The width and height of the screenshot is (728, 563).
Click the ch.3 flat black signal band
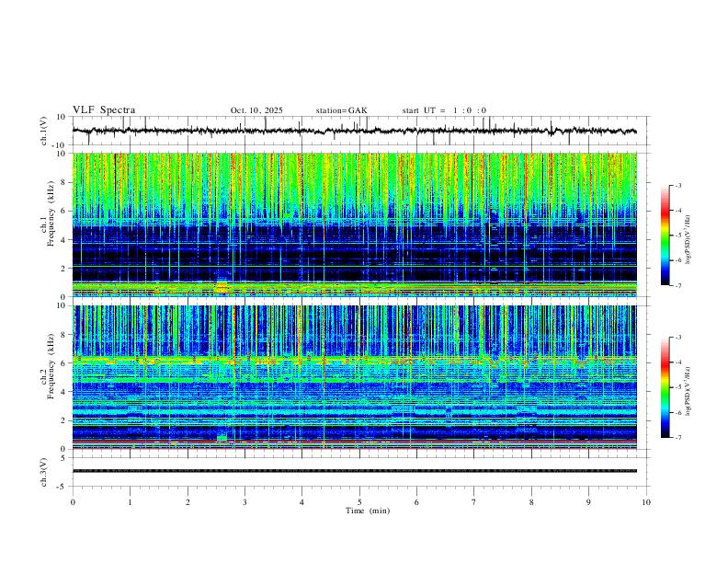pos(355,471)
